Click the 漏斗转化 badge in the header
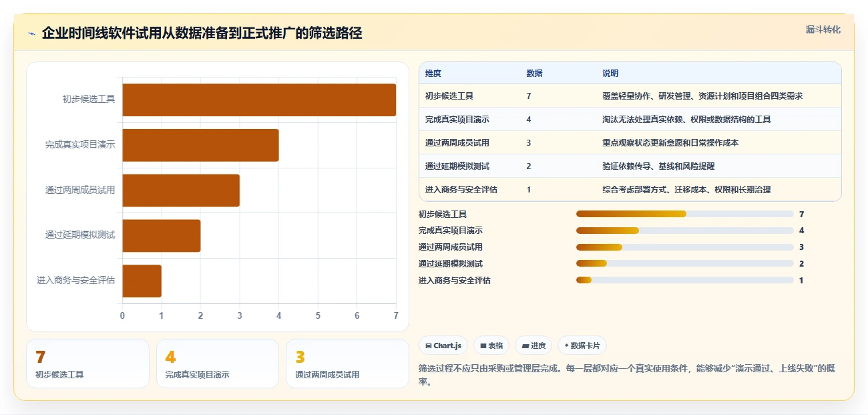868x415 pixels. click(x=823, y=29)
